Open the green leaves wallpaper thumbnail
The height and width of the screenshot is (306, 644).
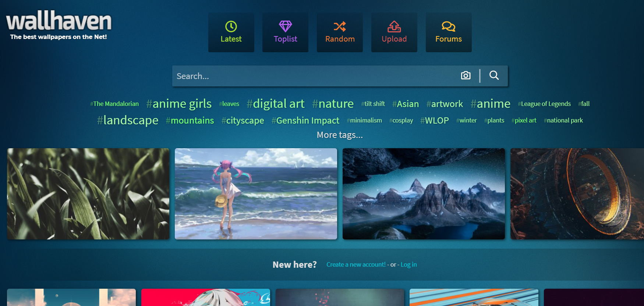click(88, 194)
